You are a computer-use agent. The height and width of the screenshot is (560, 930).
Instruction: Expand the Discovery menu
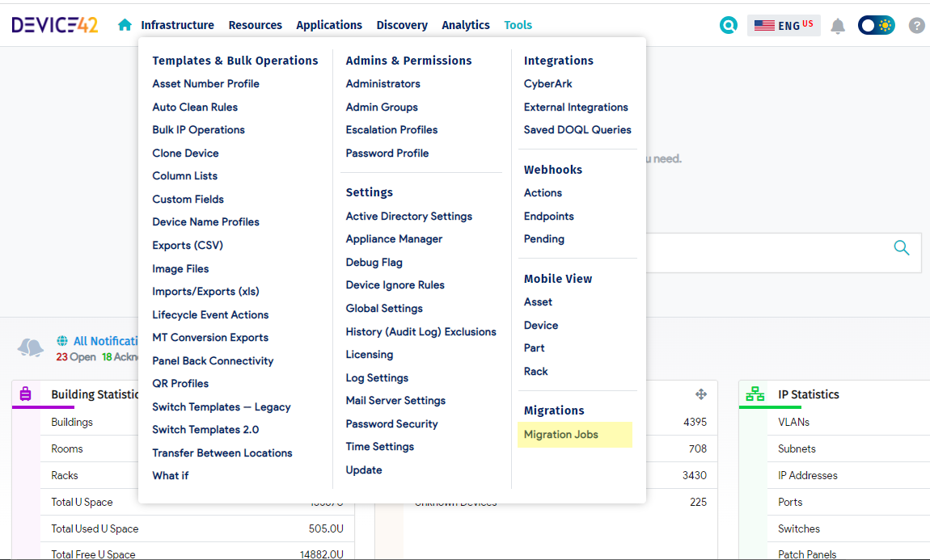tap(402, 25)
